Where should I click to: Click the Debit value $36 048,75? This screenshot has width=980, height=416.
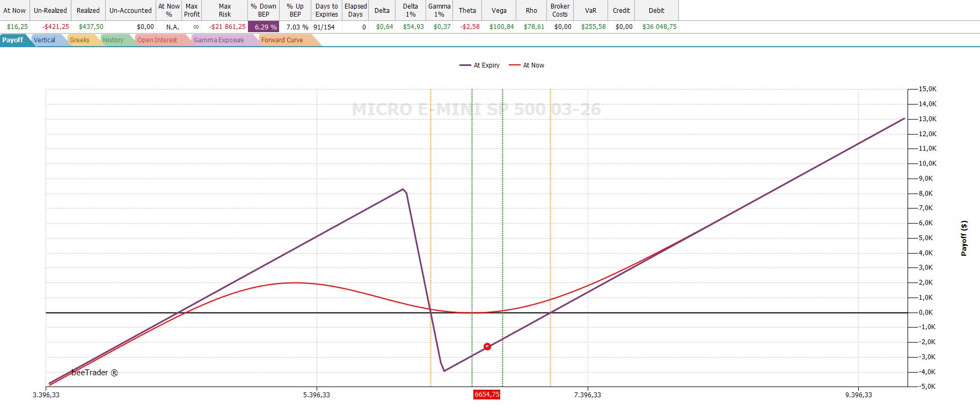[659, 27]
